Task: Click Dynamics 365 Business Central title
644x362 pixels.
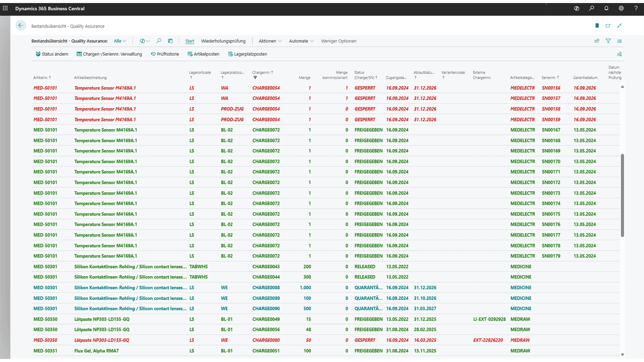Action: click(x=50, y=8)
